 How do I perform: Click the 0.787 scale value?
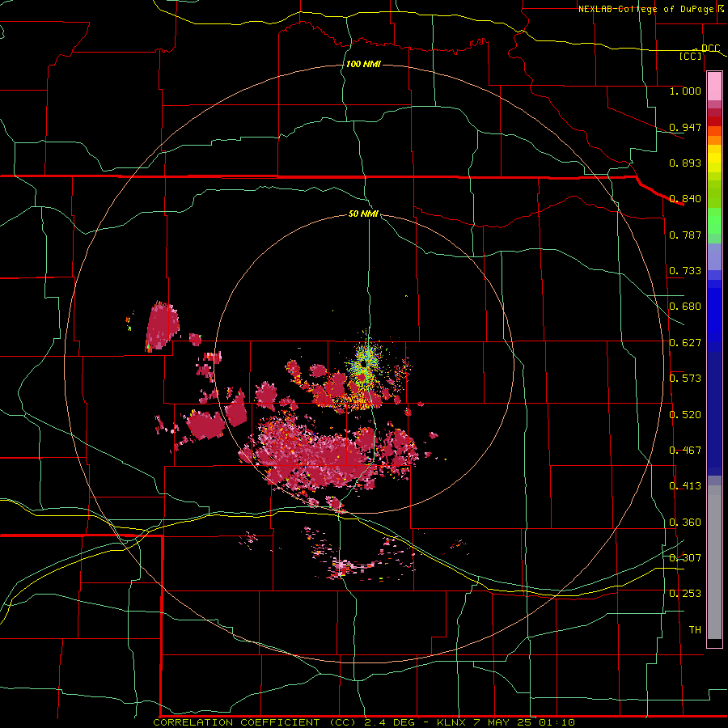685,235
